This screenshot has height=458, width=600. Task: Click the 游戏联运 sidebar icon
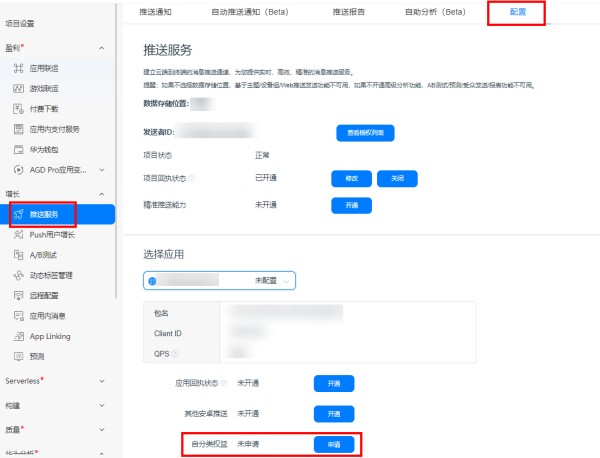tap(18, 89)
